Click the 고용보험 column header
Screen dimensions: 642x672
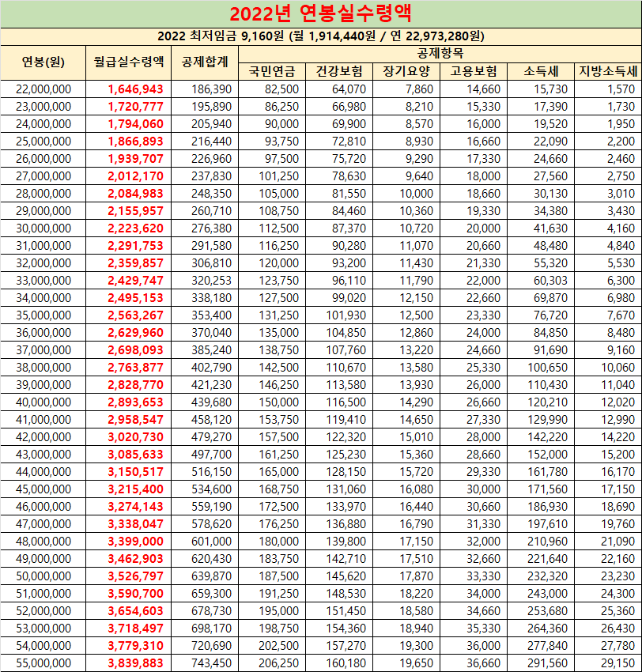474,72
